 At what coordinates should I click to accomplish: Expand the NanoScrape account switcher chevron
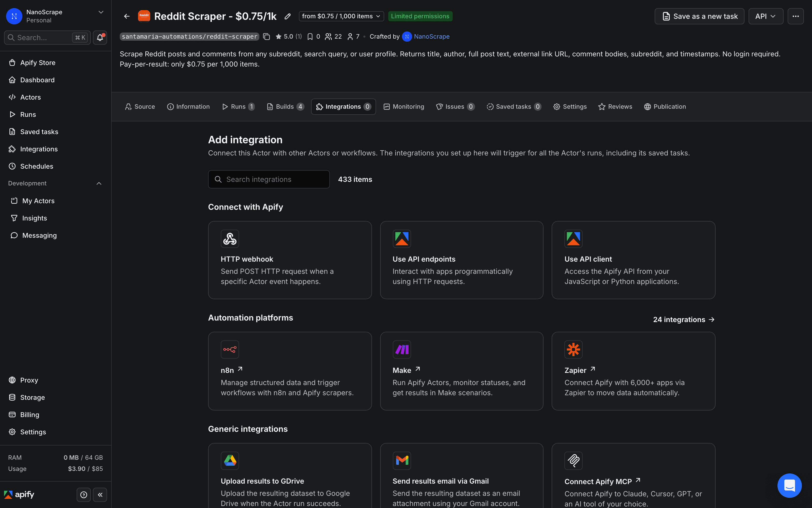click(101, 12)
